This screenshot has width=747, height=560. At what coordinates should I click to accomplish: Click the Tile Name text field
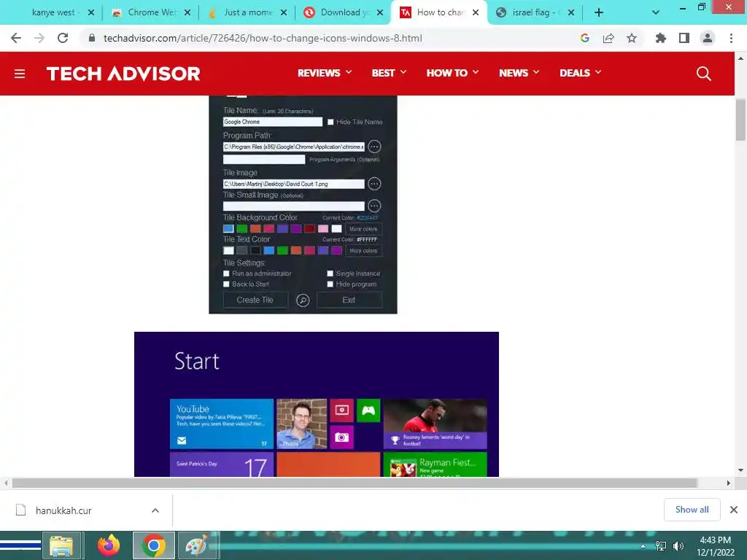click(x=273, y=122)
